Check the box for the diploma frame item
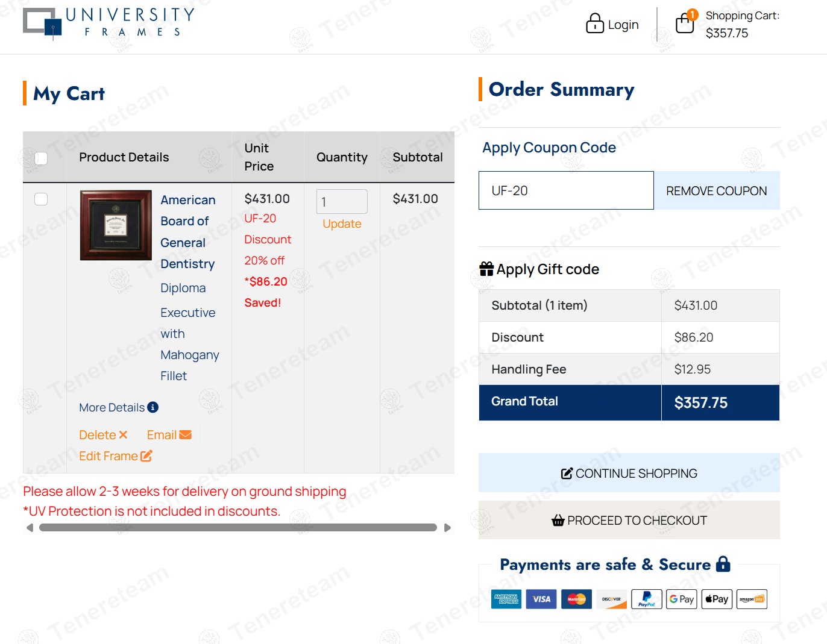The image size is (827, 644). (41, 199)
